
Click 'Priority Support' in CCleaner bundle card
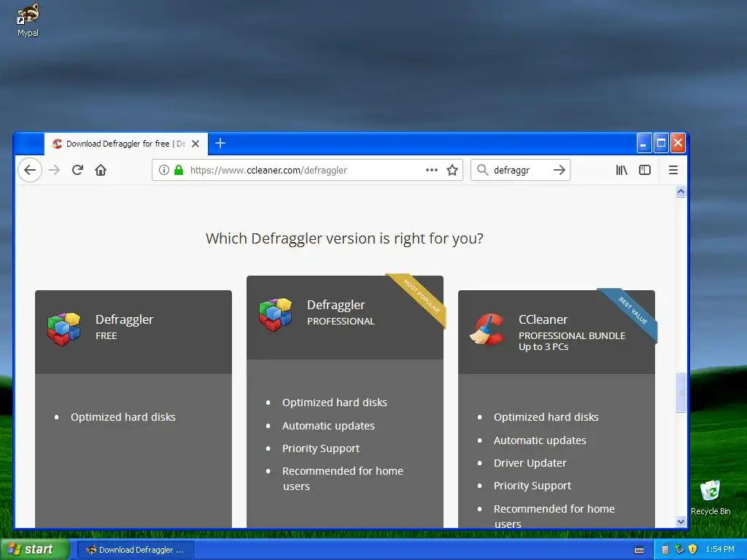click(532, 486)
